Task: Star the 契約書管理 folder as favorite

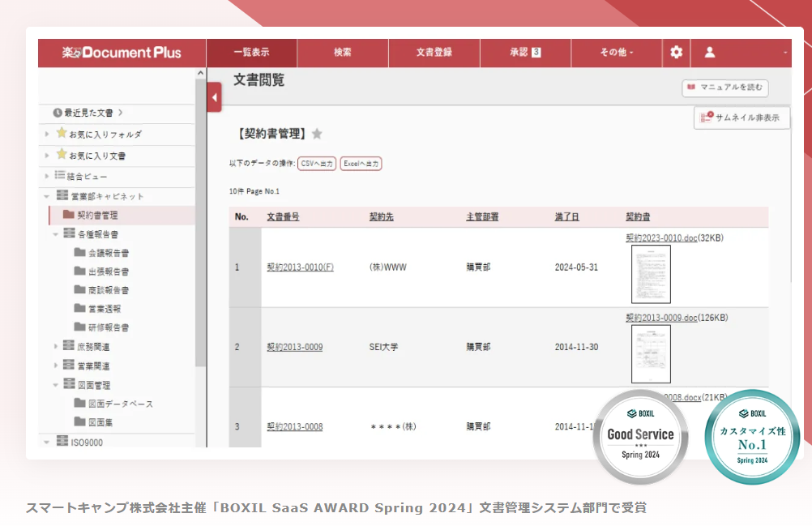Action: pos(317,134)
